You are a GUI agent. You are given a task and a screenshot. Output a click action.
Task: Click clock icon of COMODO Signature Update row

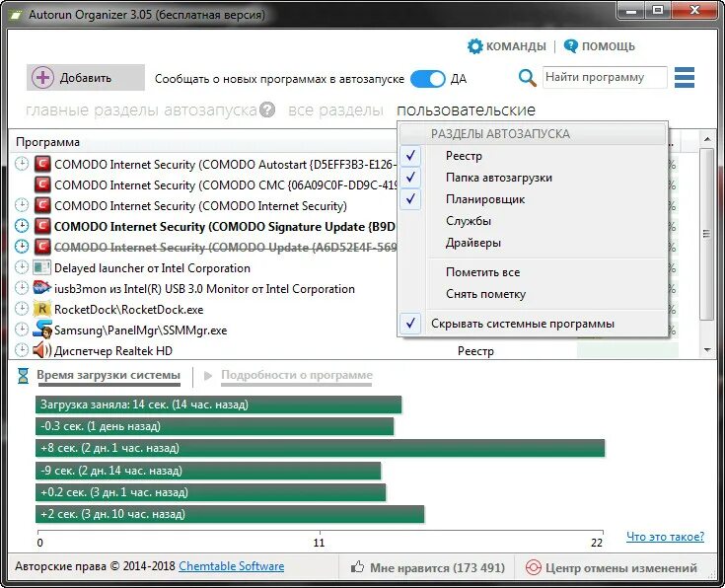(x=22, y=226)
